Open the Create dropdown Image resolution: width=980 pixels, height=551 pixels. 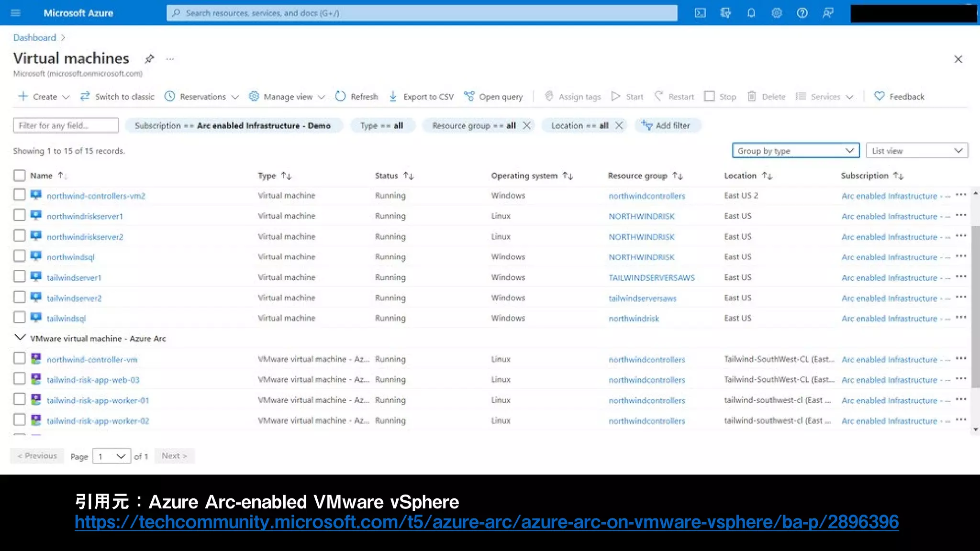pyautogui.click(x=44, y=97)
